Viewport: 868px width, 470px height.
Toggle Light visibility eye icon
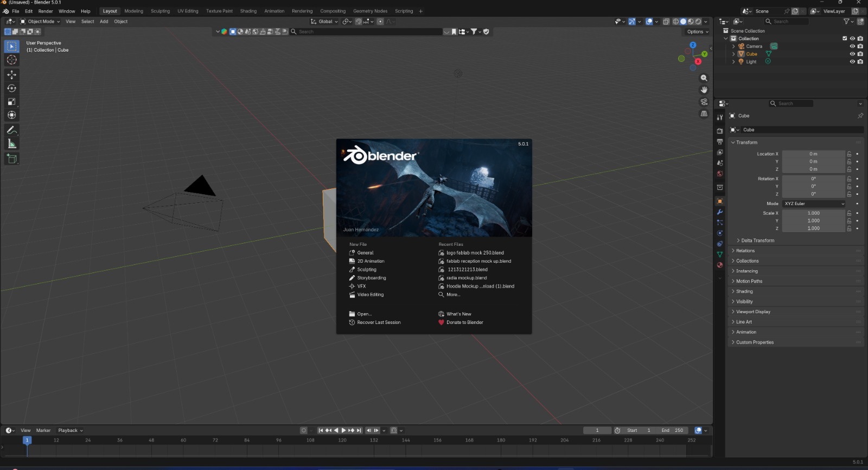[852, 62]
